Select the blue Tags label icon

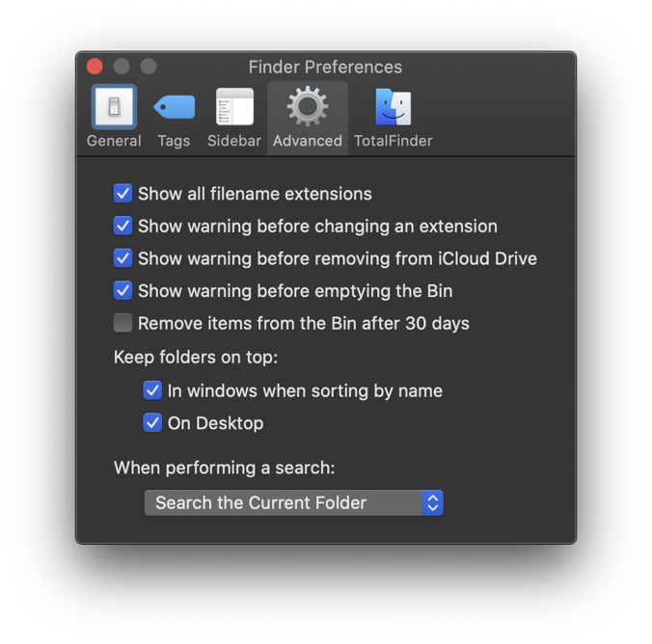pos(174,107)
